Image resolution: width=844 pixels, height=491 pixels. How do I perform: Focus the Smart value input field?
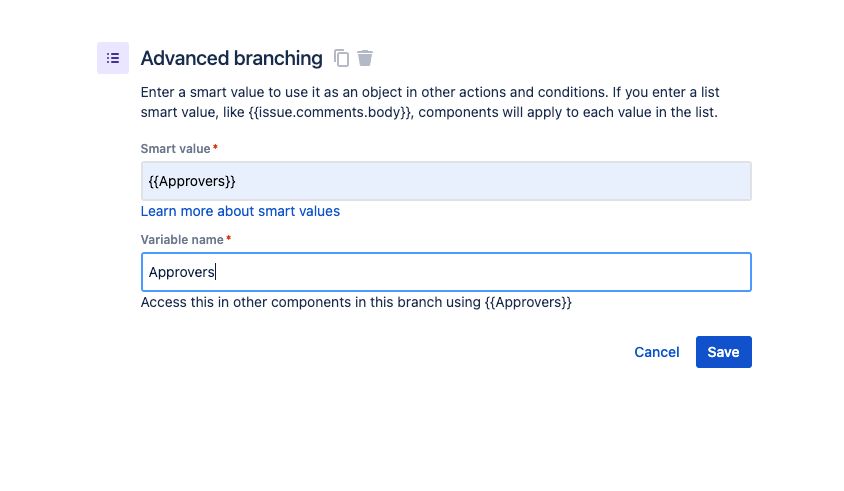[446, 181]
